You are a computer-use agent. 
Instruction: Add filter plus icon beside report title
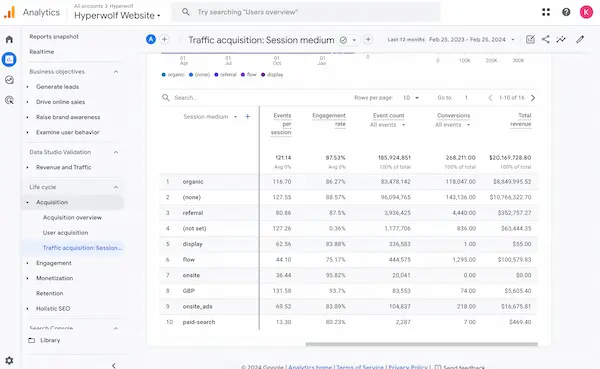(x=368, y=39)
